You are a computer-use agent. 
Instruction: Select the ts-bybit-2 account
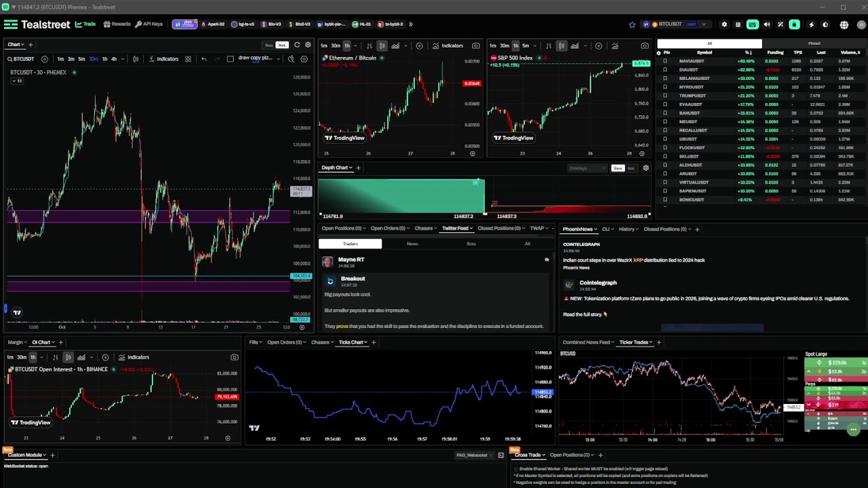(391, 24)
